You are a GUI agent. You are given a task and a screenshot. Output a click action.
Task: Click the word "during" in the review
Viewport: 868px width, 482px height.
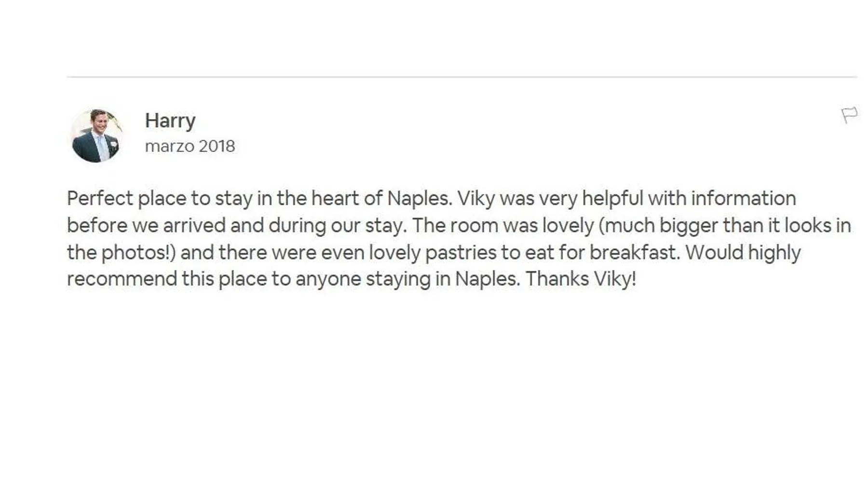[297, 226]
